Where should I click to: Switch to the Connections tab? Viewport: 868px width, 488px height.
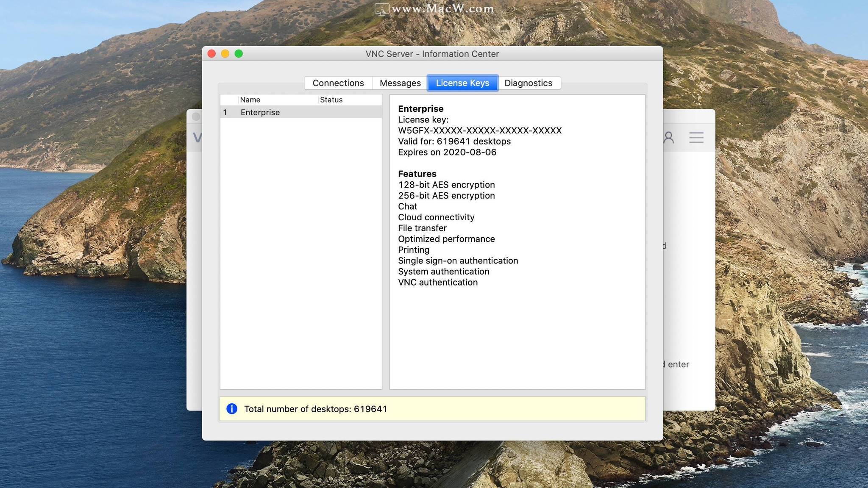click(338, 83)
